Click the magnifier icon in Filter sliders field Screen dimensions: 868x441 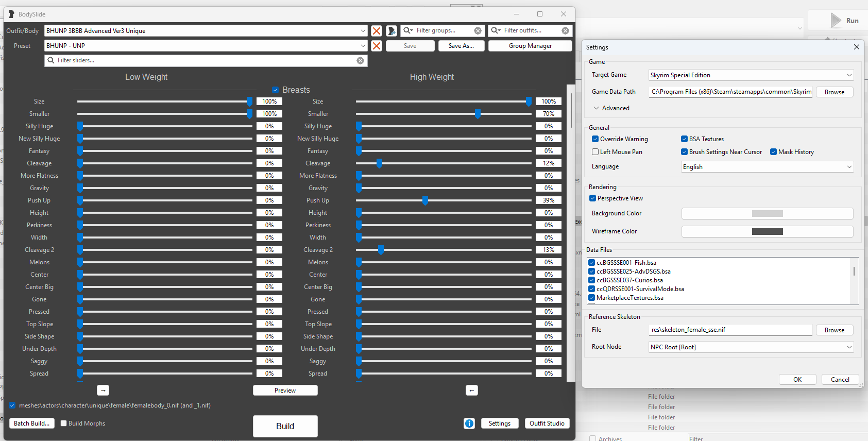click(x=51, y=60)
